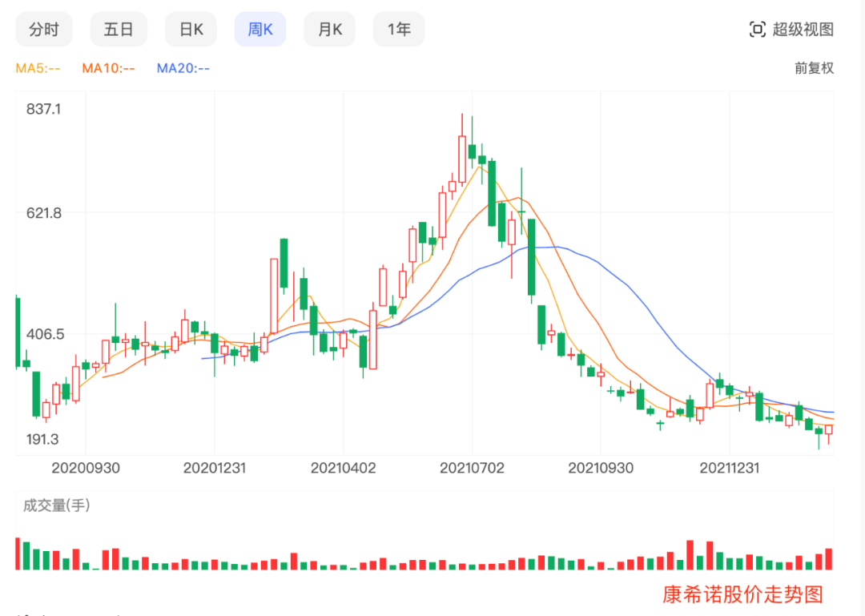Screen dimensions: 865x616
Task: Click date label 20210702
Action: [x=473, y=468]
